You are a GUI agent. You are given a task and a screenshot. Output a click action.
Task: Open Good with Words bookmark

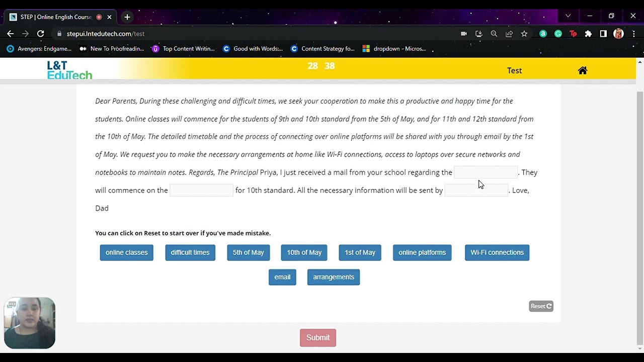(x=253, y=49)
